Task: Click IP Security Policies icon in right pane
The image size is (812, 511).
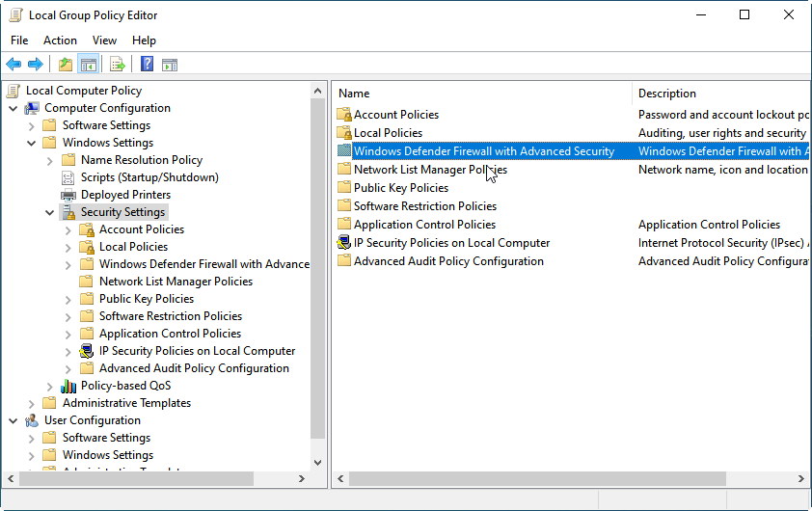Action: click(344, 243)
